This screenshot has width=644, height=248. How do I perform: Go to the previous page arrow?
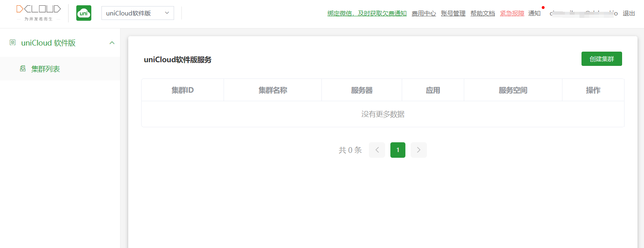377,150
